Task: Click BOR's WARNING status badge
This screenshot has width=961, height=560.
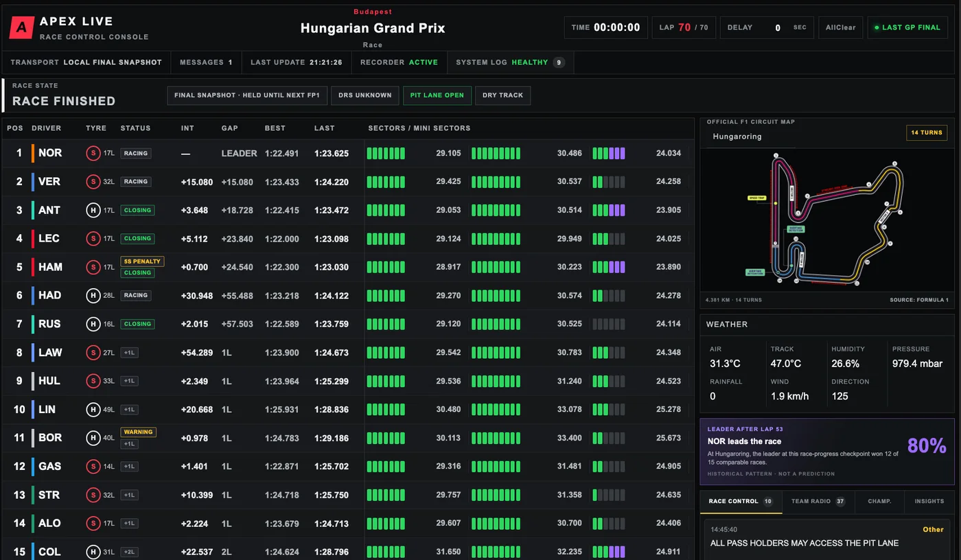Action: click(x=138, y=432)
